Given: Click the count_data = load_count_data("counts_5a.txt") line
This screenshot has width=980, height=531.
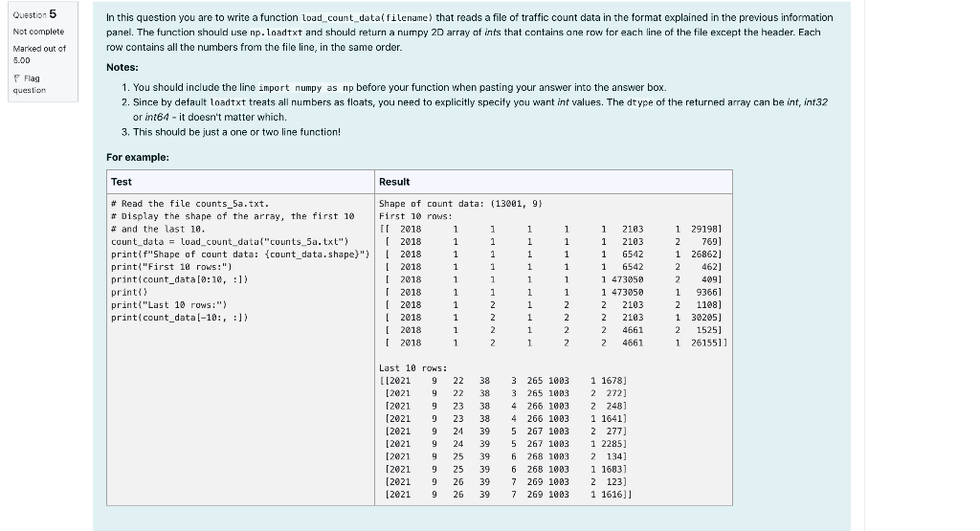Looking at the screenshot, I should coord(230,242).
